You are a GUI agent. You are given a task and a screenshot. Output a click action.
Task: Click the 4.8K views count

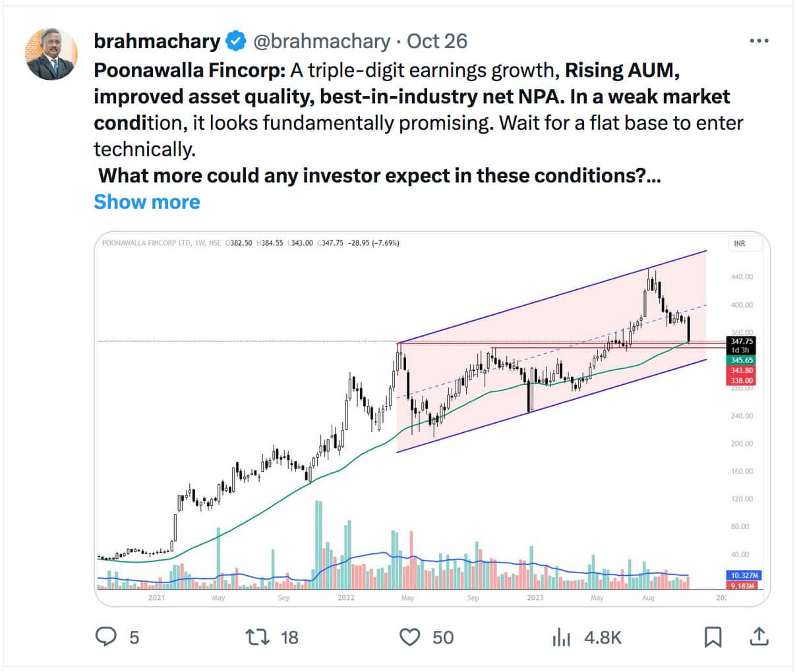tap(603, 637)
